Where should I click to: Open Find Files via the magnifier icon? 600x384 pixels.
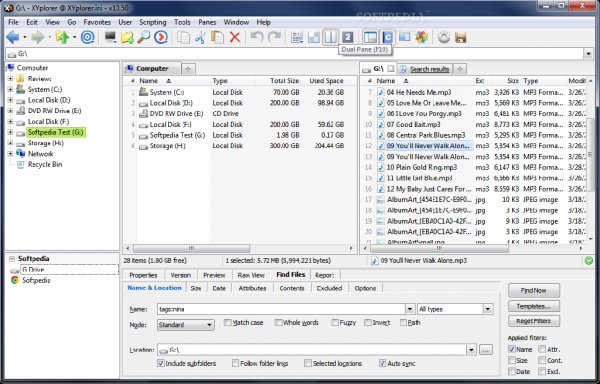coord(143,37)
